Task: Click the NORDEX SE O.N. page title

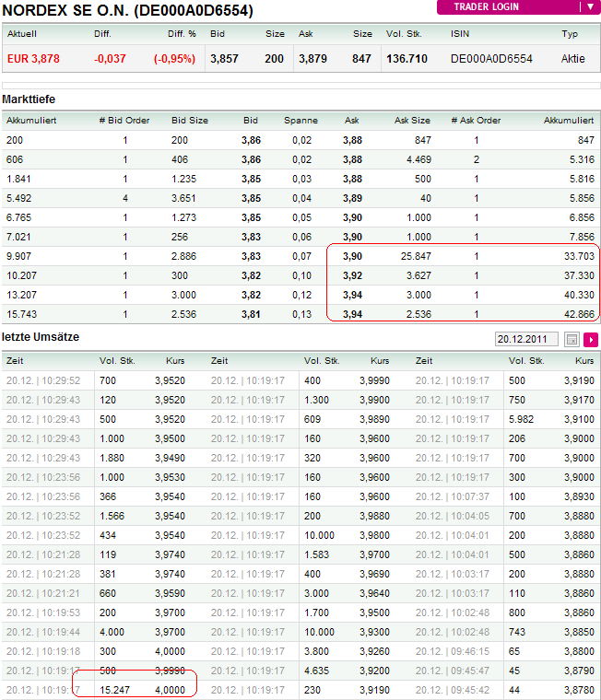Action: pyautogui.click(x=128, y=10)
